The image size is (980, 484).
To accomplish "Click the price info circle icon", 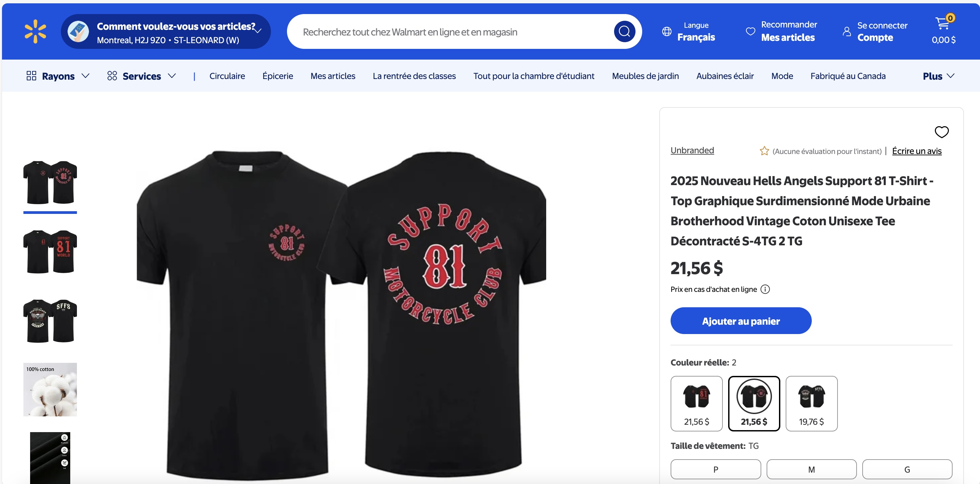I will point(765,290).
